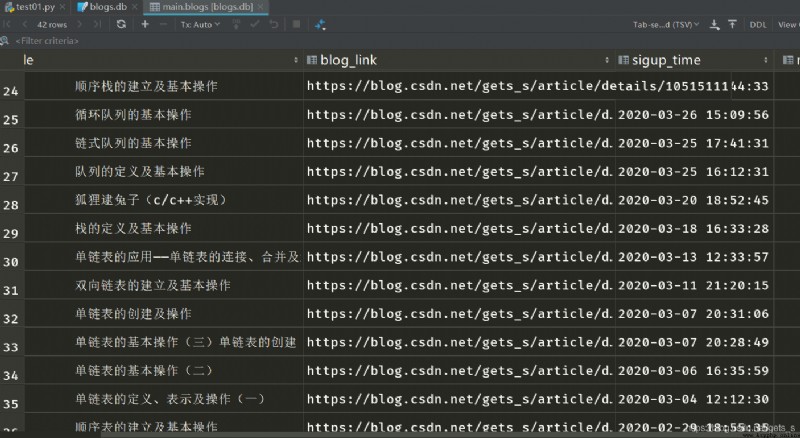Stop the running query
Viewport: 800px width, 438px height.
point(296,24)
